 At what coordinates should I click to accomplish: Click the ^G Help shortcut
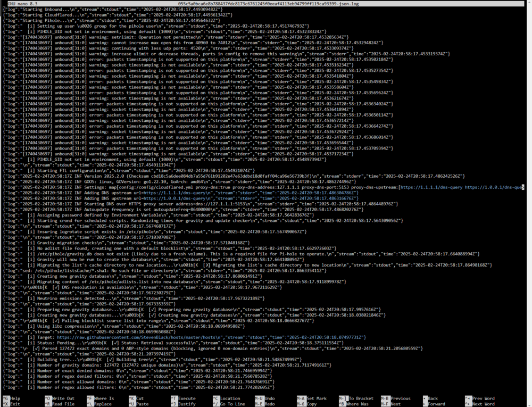coord(12,398)
